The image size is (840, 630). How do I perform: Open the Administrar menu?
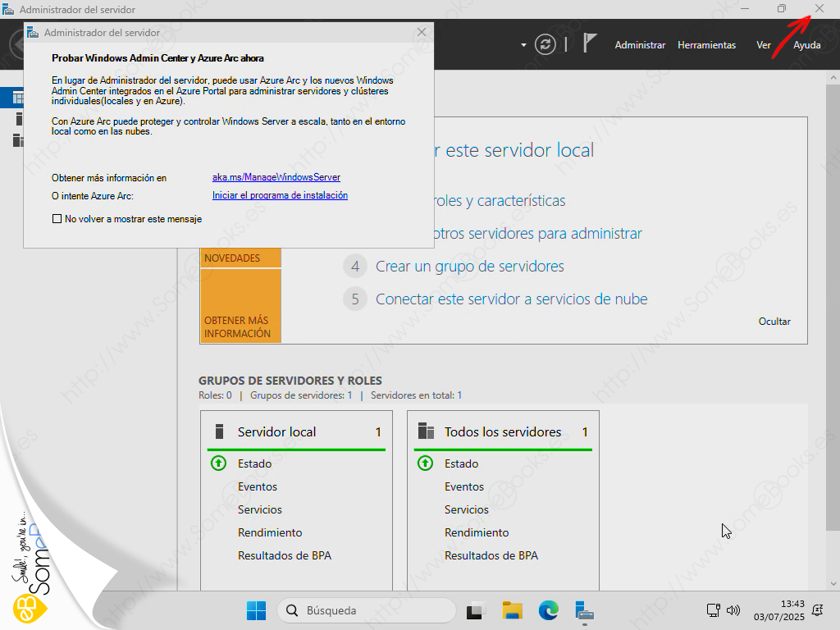(x=640, y=45)
